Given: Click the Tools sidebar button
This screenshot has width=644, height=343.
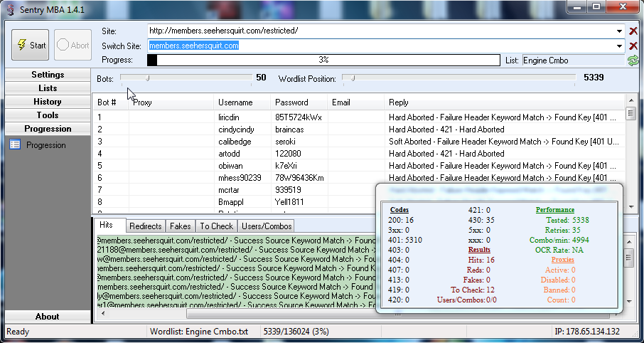Looking at the screenshot, I should [48, 115].
